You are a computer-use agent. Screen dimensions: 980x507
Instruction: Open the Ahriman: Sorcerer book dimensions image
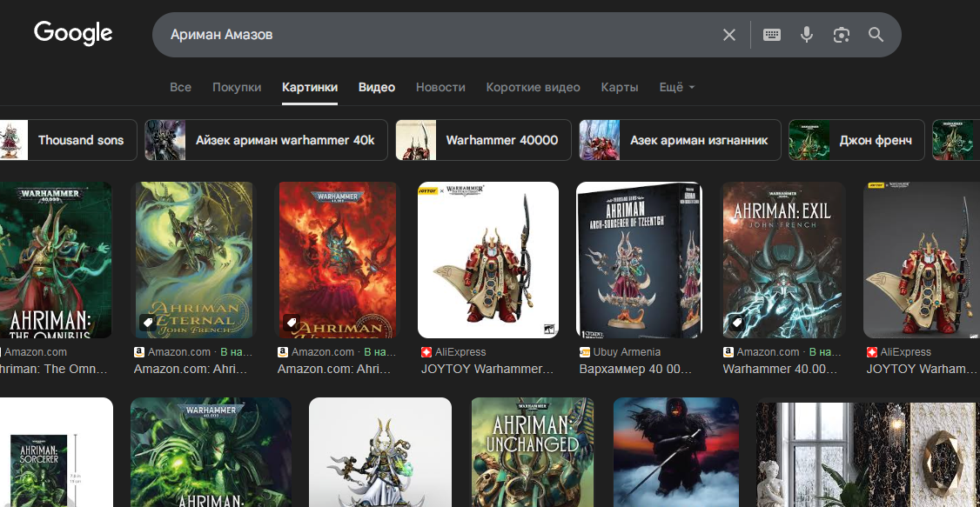[57, 452]
